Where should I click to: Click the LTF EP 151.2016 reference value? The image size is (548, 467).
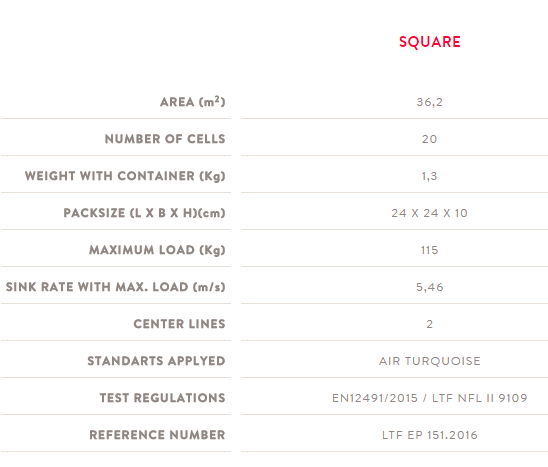click(430, 435)
